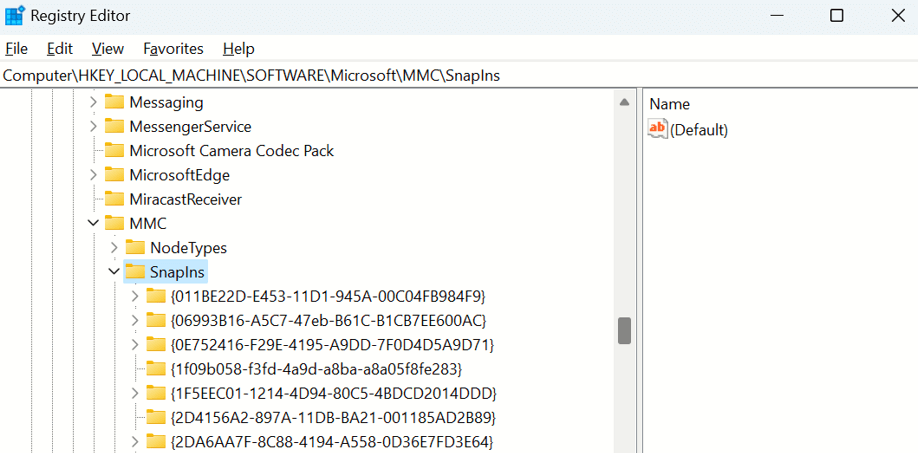918x453 pixels.
Task: Expand the {011BE22D-E453-11D1-945A-00C04FB984F9} key
Action: (x=135, y=296)
